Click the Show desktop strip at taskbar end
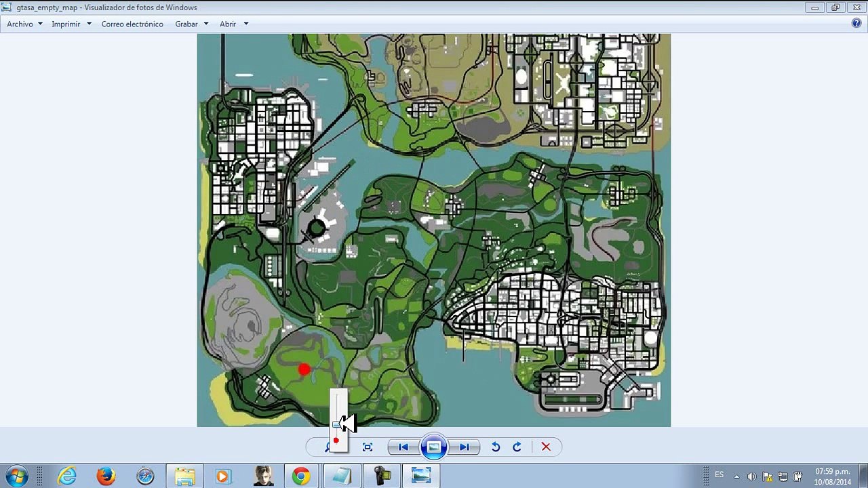 tap(863, 476)
